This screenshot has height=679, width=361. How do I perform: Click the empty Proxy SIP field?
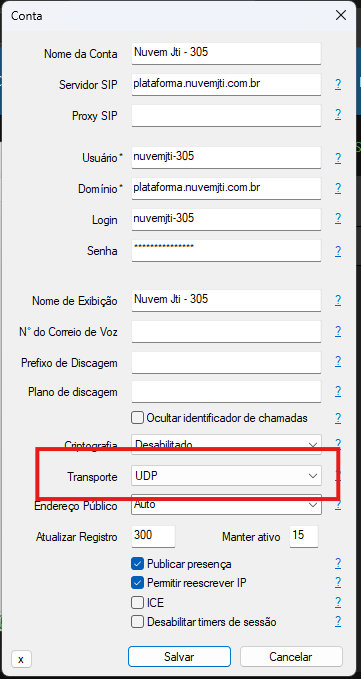(226, 115)
